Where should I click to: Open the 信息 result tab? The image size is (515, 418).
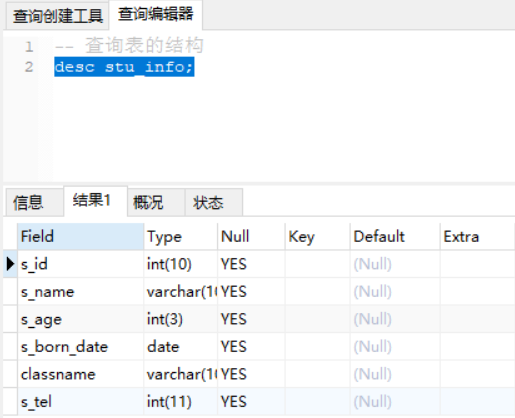34,202
